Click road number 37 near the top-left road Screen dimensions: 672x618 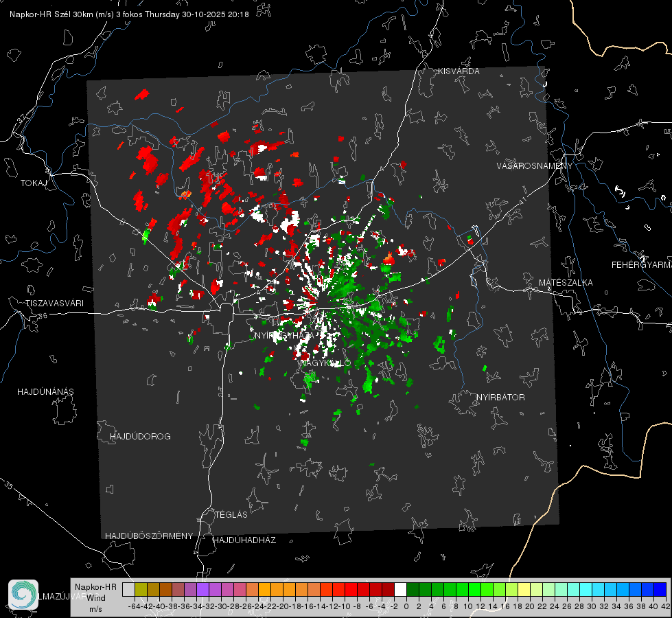click(x=22, y=117)
